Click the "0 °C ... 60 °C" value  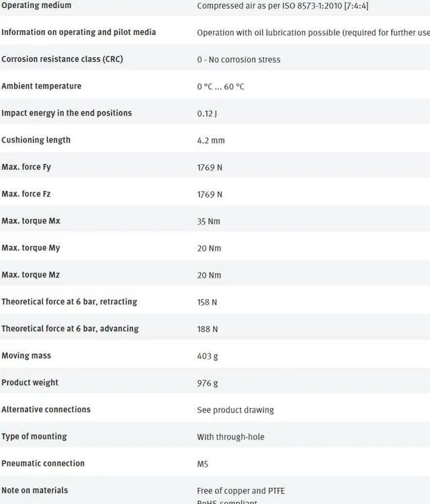point(220,87)
